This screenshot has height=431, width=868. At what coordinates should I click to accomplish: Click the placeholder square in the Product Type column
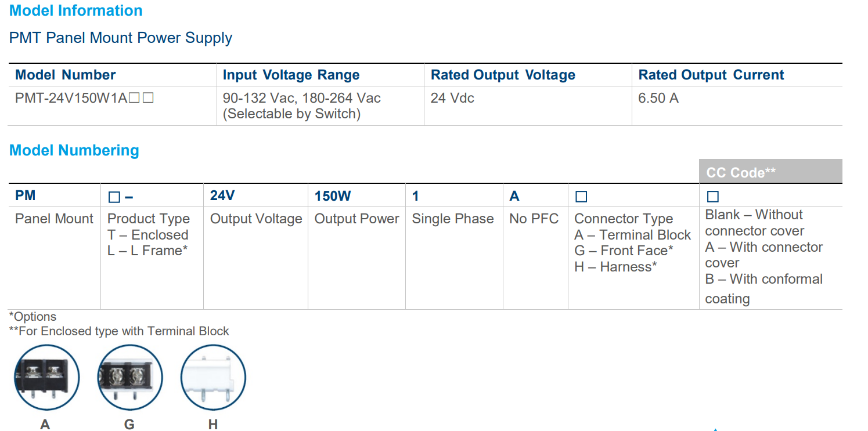114,197
